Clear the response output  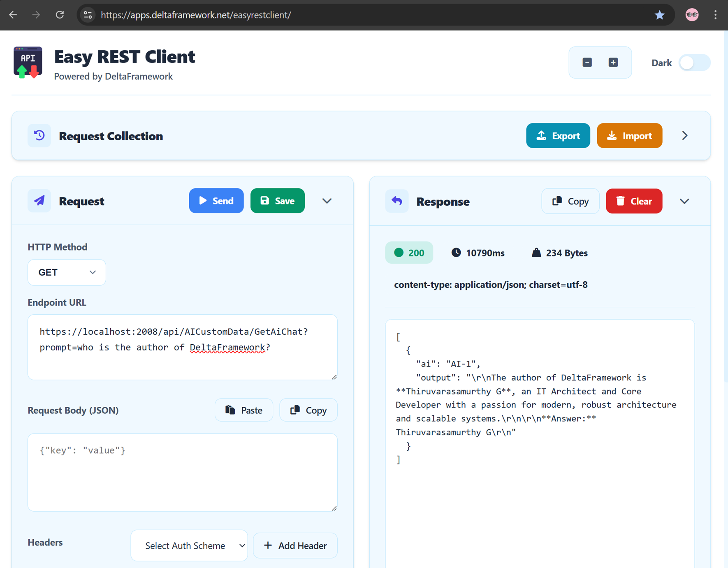634,201
